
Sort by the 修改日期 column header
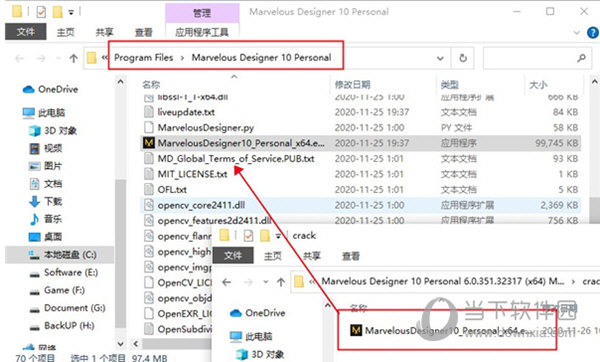[x=352, y=85]
